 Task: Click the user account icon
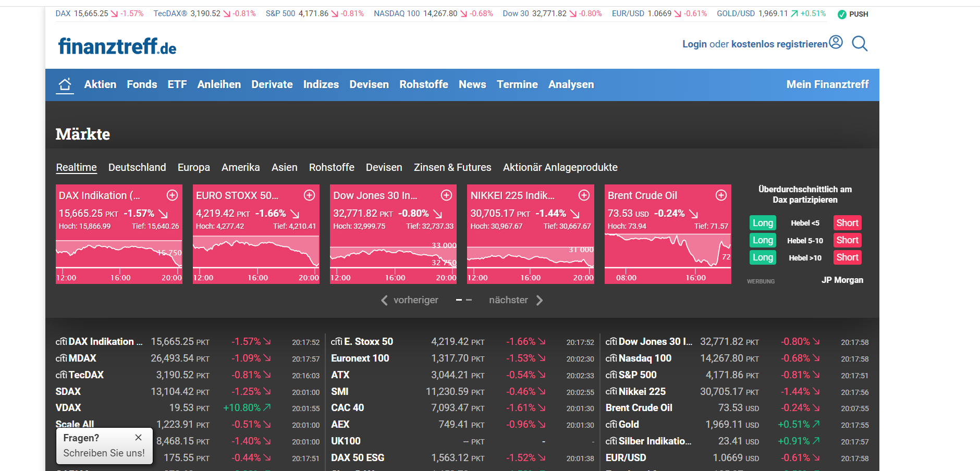[836, 42]
